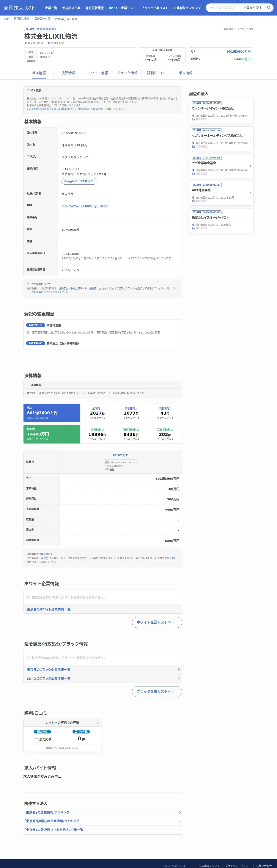Select the 基本情報 tab
This screenshot has width=277, height=868.
[x=39, y=73]
